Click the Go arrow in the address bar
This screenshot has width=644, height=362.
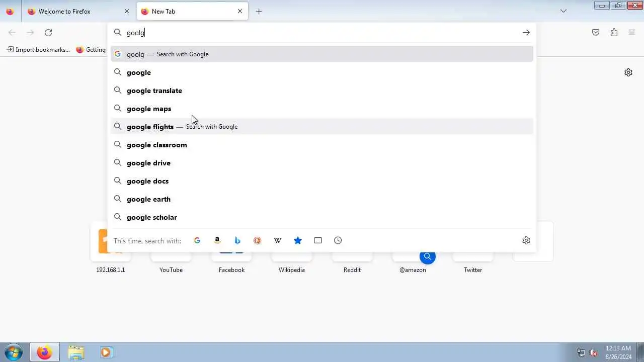[x=526, y=33]
